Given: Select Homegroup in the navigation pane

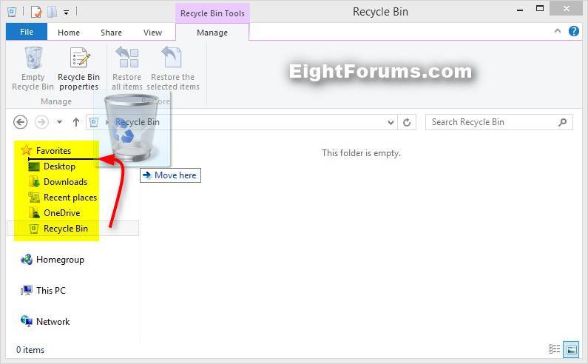Looking at the screenshot, I should [60, 260].
